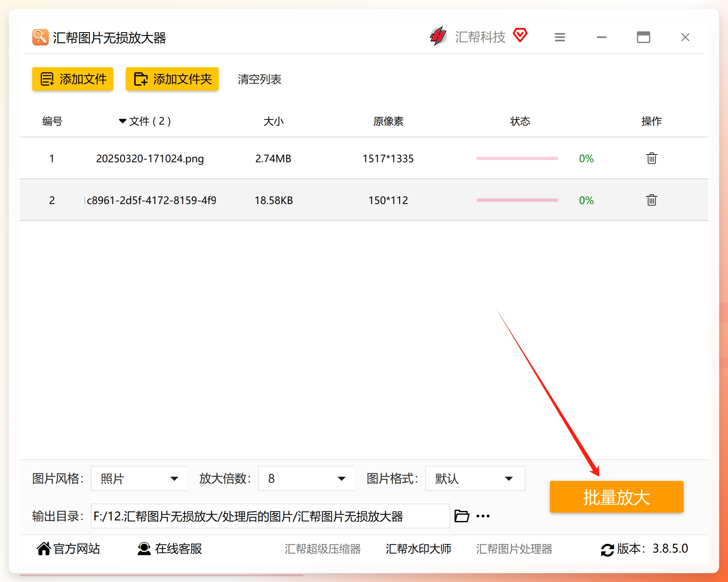Click progress bar of the 150*112 file

point(517,200)
